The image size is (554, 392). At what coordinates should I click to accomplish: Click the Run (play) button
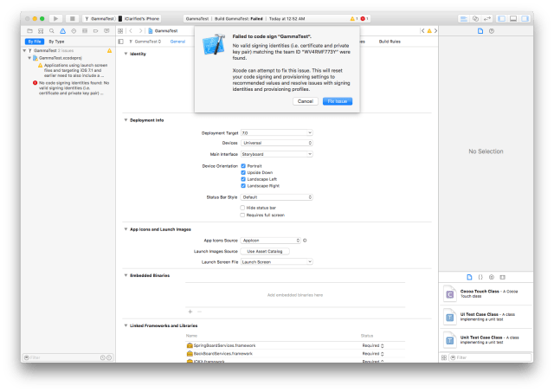click(x=55, y=18)
